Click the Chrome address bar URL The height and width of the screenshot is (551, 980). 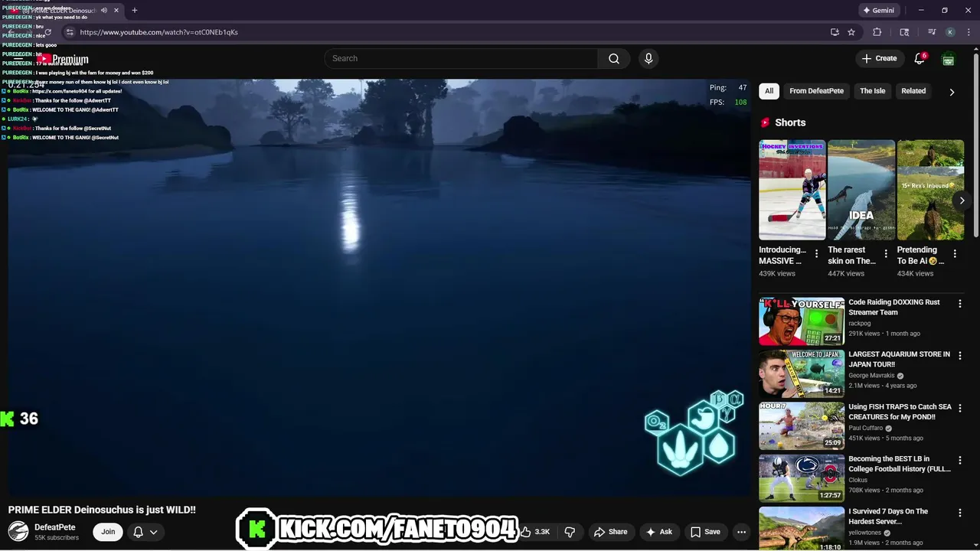(x=158, y=32)
